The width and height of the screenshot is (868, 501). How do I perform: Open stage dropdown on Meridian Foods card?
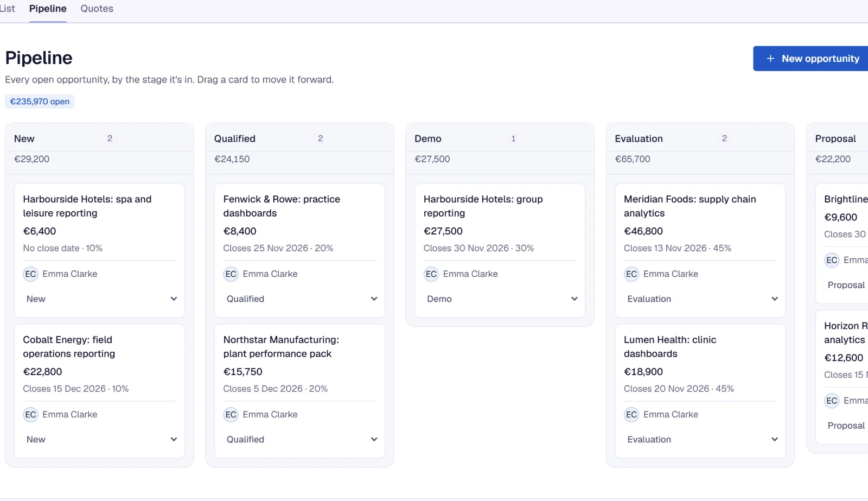pyautogui.click(x=700, y=299)
